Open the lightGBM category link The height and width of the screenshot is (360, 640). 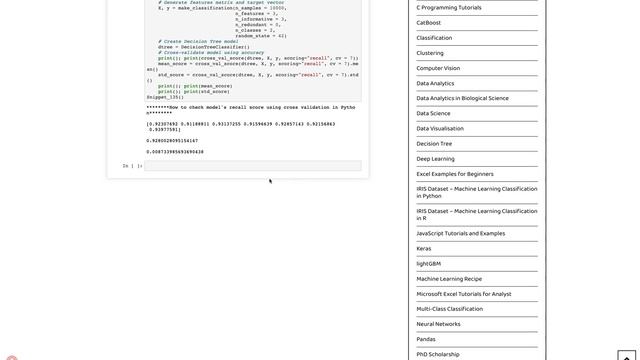coord(429,264)
